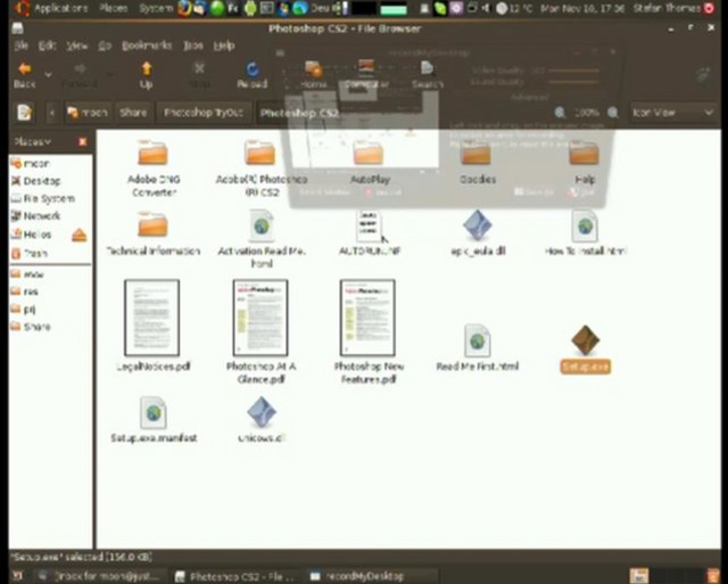Launch Search from the toolbar
Screen dimensions: 728x584
(x=427, y=75)
